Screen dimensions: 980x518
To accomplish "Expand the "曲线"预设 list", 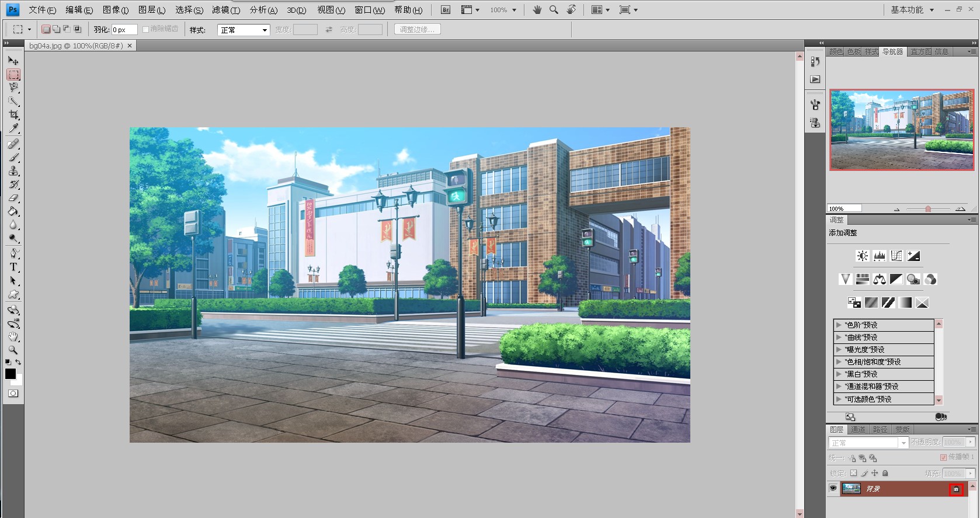I will (x=839, y=337).
